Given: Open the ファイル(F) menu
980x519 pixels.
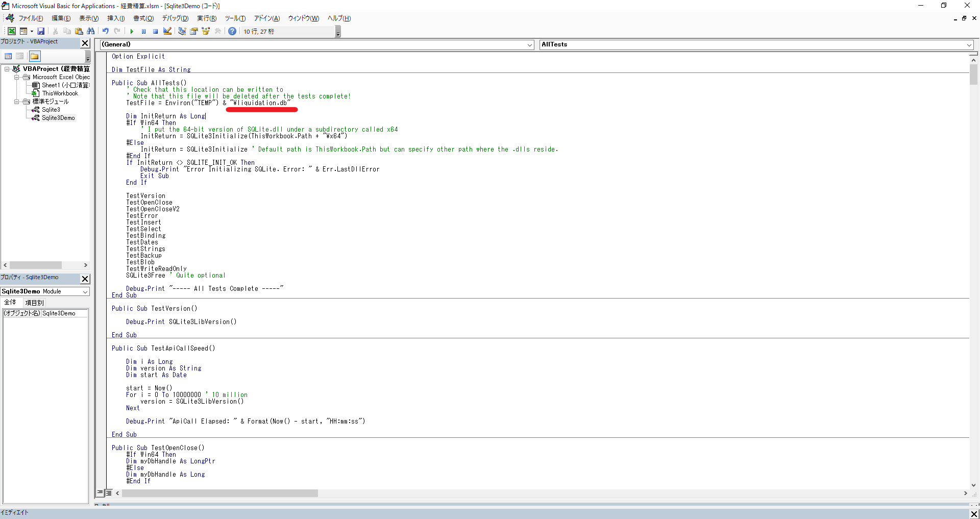Looking at the screenshot, I should point(31,18).
